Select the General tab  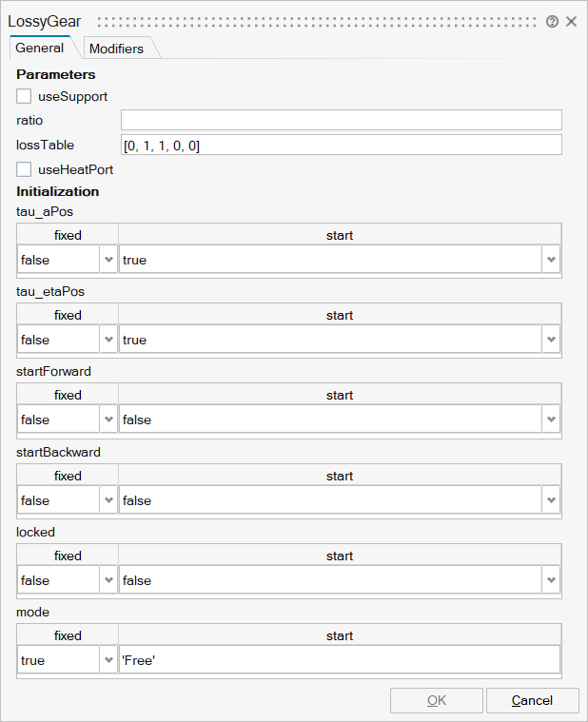(x=40, y=49)
